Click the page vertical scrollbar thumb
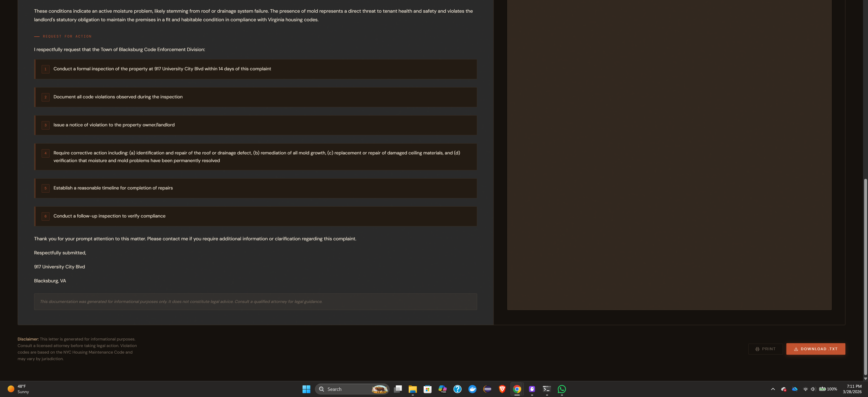Screen dimensions: 868x397 [865, 276]
